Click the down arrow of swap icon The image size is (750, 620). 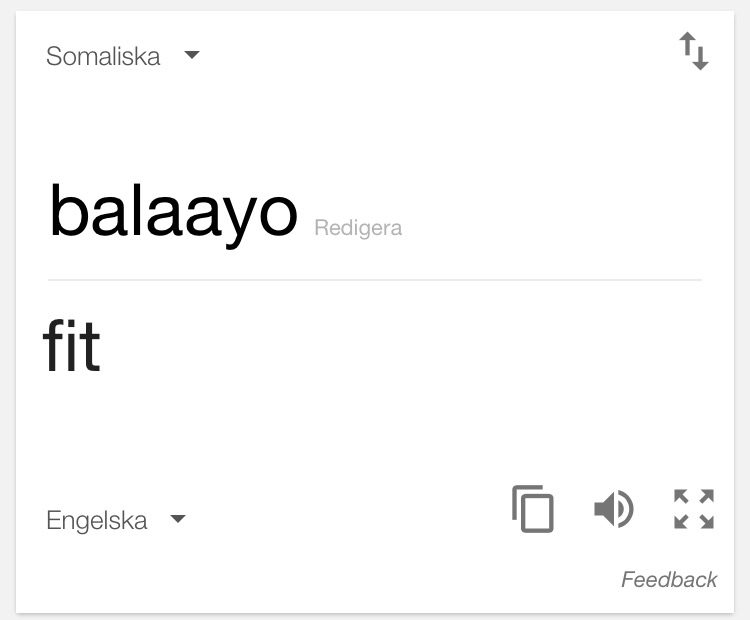701,58
